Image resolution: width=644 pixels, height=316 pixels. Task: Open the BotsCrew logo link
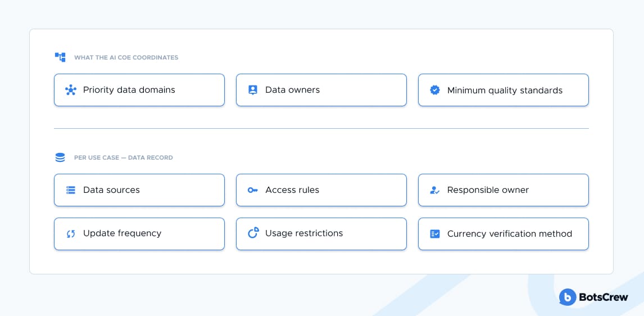[x=593, y=297]
